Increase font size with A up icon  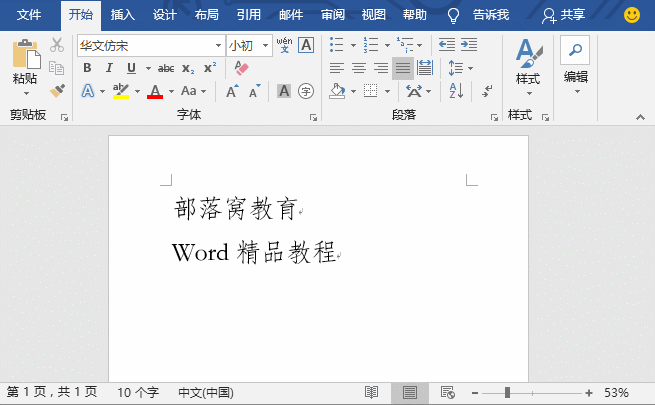(x=232, y=91)
